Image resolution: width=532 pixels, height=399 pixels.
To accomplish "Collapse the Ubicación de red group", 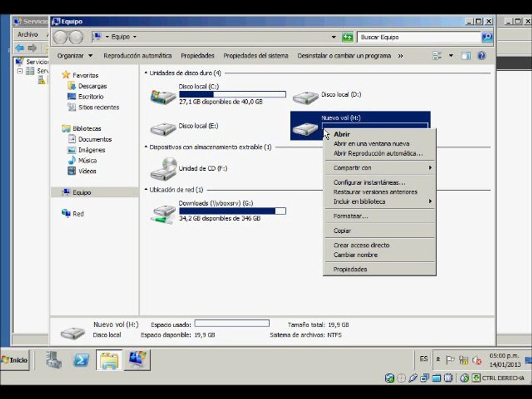I will tap(146, 190).
